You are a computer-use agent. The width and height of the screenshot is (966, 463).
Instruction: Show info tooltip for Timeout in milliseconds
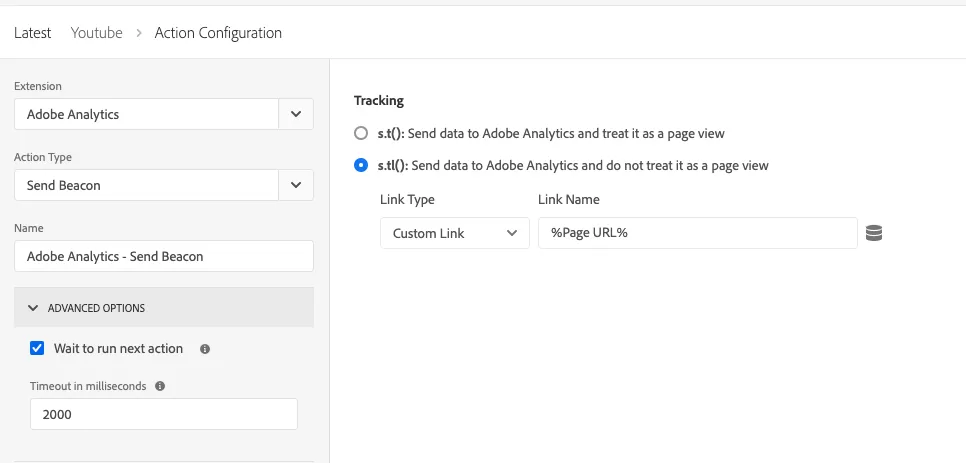pyautogui.click(x=160, y=387)
